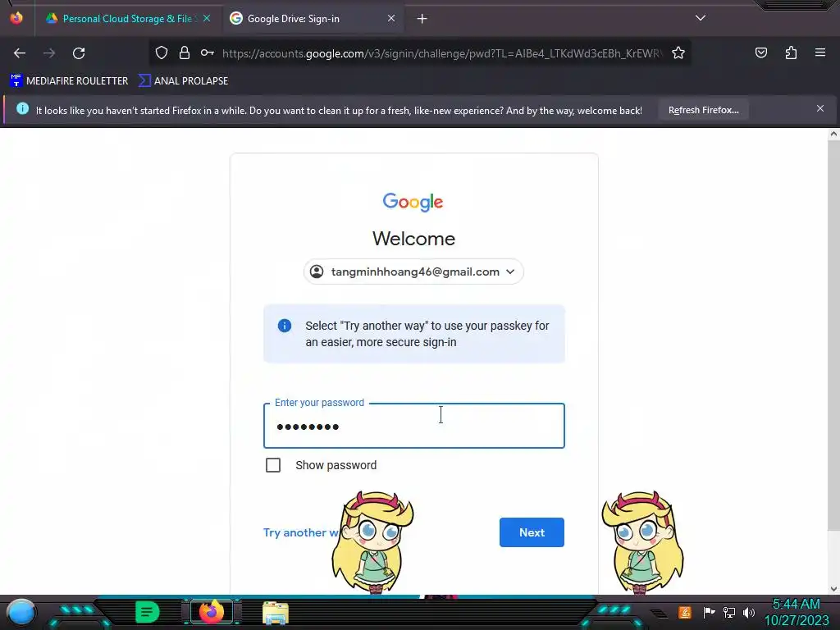
Task: Click the blue info icon in passkey notice
Action: [285, 326]
